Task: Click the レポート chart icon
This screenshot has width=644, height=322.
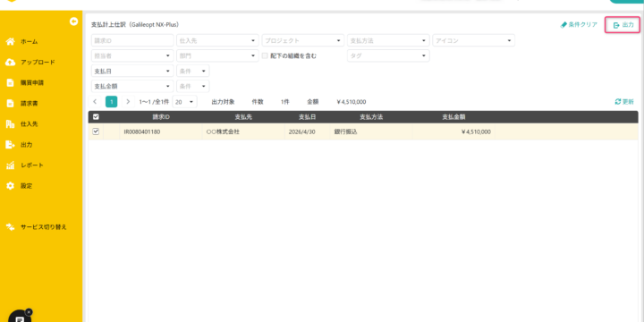Action: 11,165
